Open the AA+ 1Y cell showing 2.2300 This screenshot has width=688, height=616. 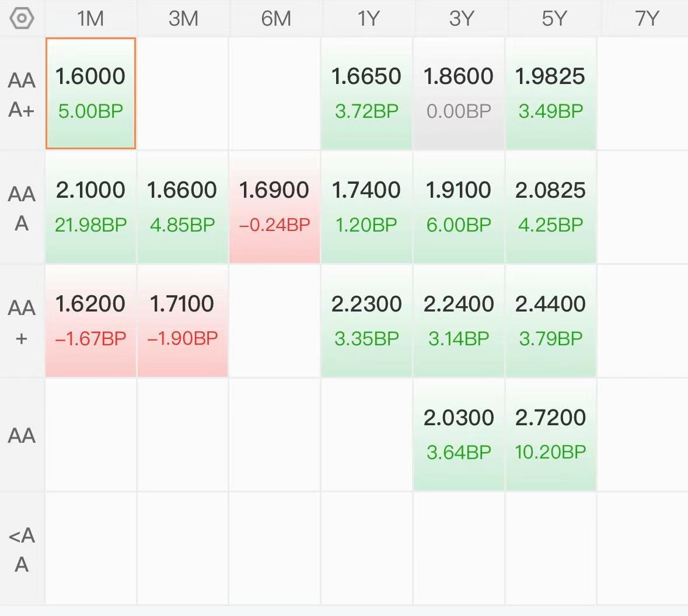(x=366, y=321)
